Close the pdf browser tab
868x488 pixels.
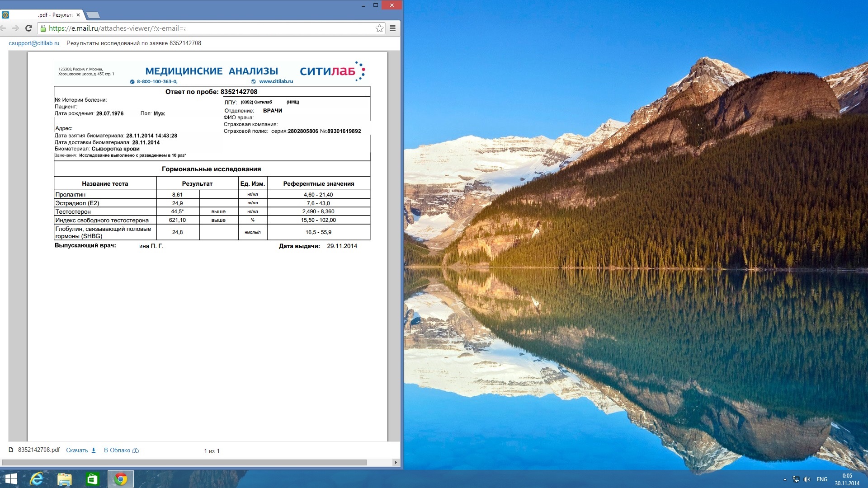coord(78,15)
